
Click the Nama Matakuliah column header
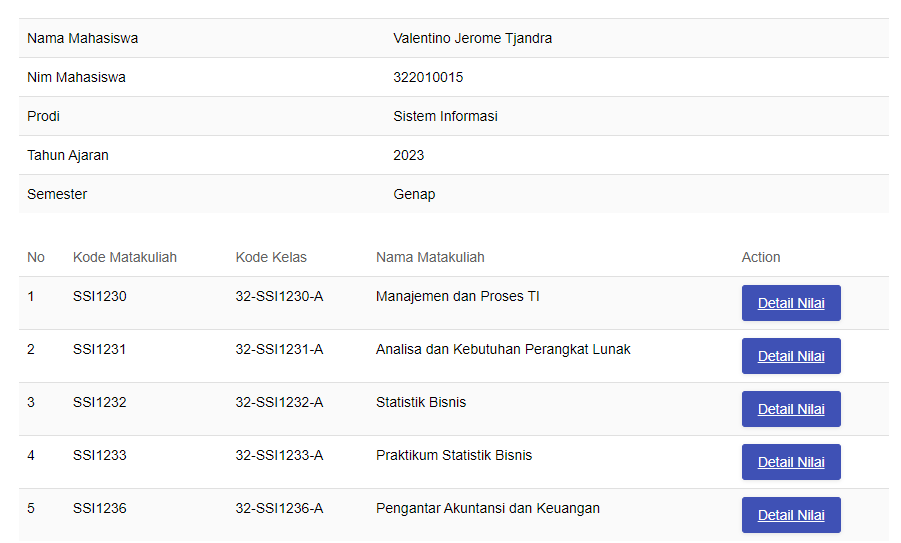pyautogui.click(x=430, y=257)
